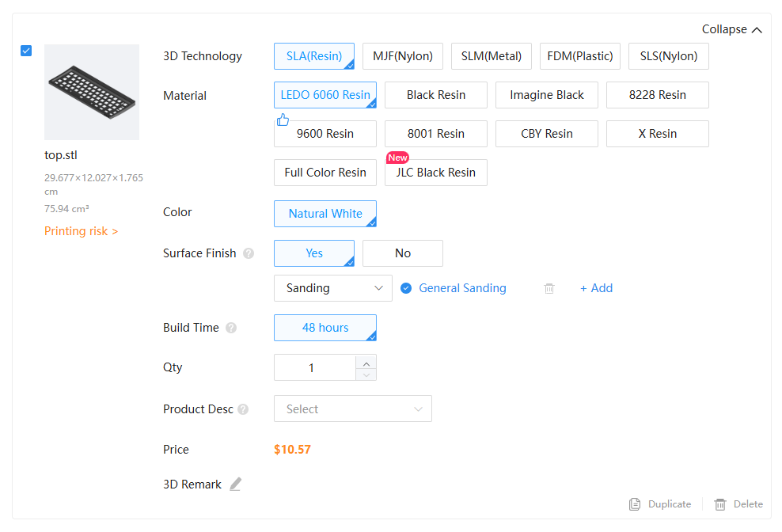The width and height of the screenshot is (782, 532).
Task: Click the top.stl file name
Action: [x=61, y=155]
